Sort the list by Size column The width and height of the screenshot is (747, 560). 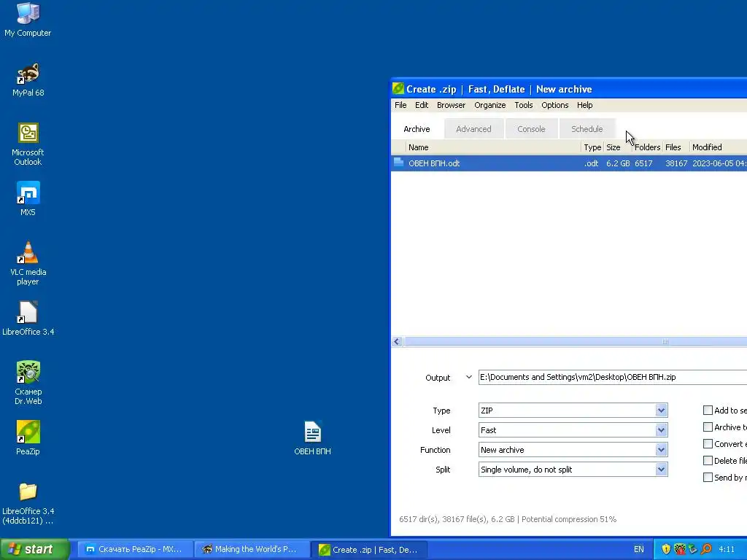click(x=617, y=147)
